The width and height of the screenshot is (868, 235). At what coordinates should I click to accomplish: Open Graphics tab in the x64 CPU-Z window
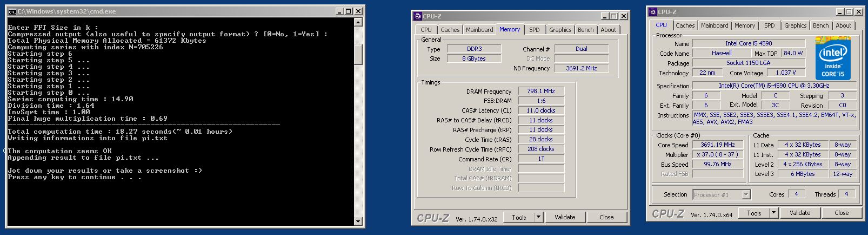[x=796, y=25]
